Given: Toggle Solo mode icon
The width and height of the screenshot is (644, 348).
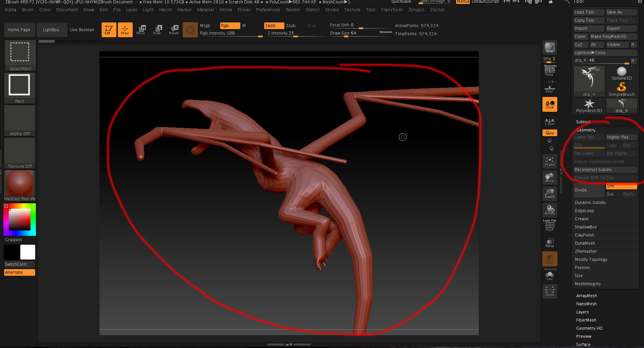Looking at the screenshot, I should pos(550,275).
